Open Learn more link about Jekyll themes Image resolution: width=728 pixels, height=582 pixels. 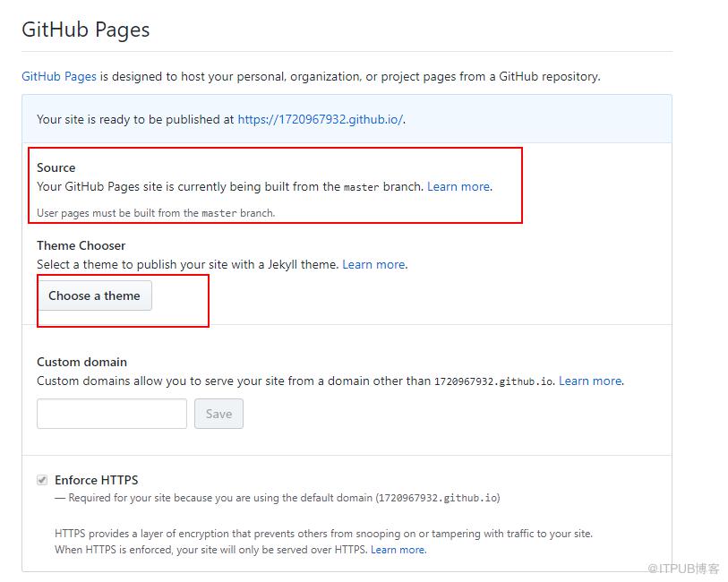[x=374, y=264]
